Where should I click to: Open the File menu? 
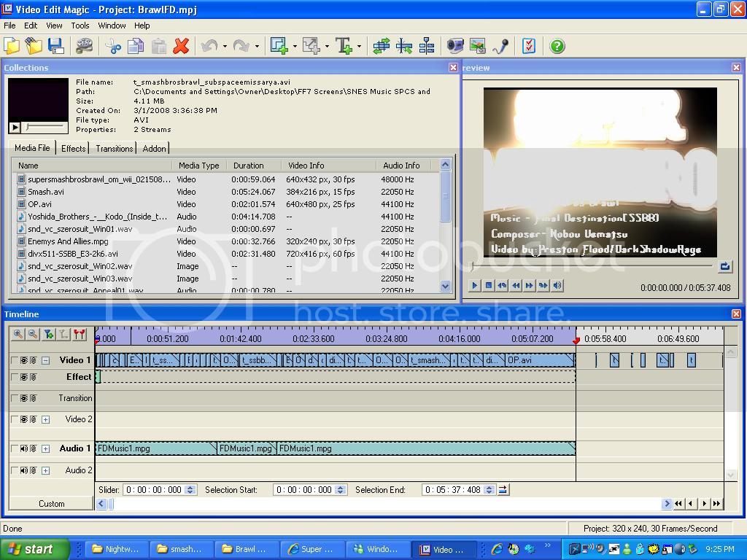pyautogui.click(x=9, y=26)
